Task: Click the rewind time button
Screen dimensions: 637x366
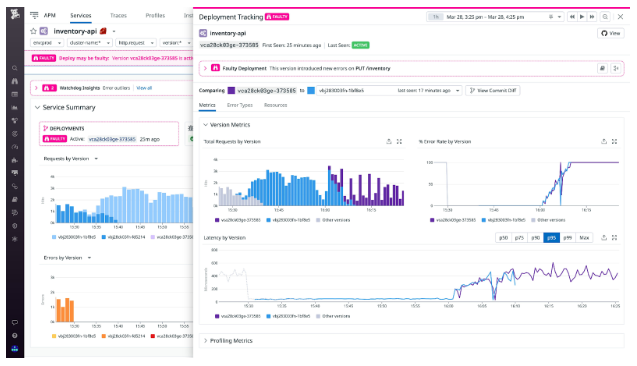Action: pyautogui.click(x=572, y=17)
